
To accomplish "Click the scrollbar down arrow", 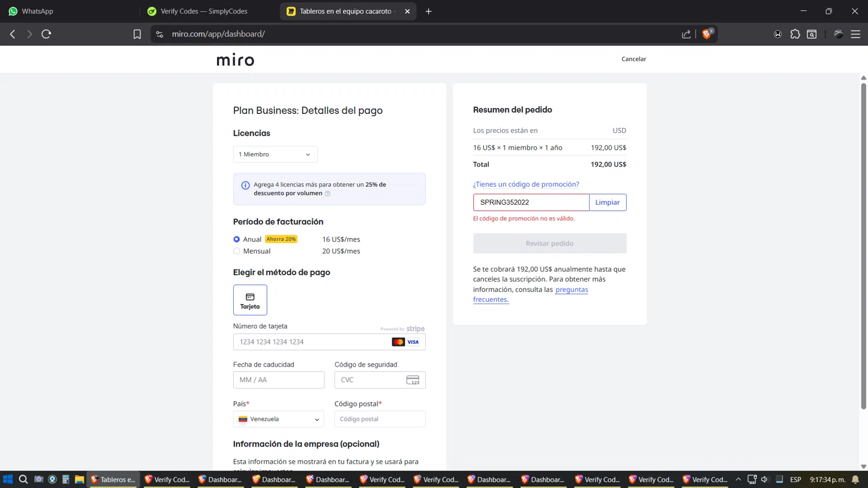I will point(863,467).
